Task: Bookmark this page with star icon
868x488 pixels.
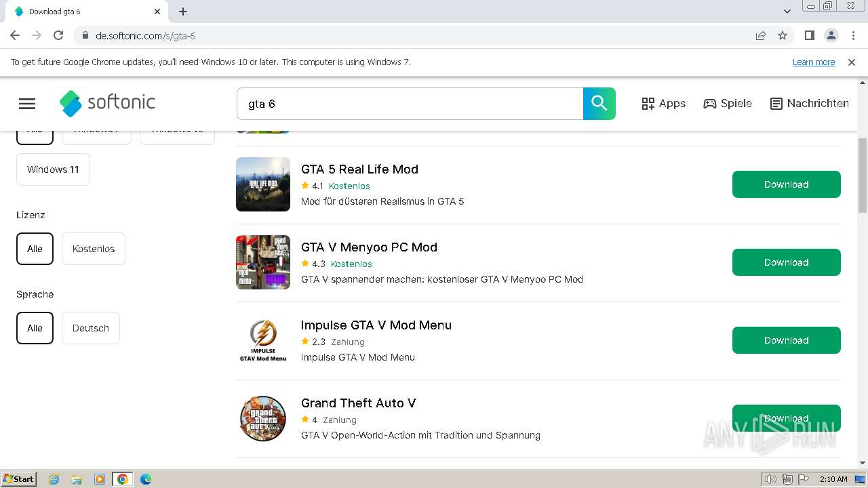Action: click(783, 35)
